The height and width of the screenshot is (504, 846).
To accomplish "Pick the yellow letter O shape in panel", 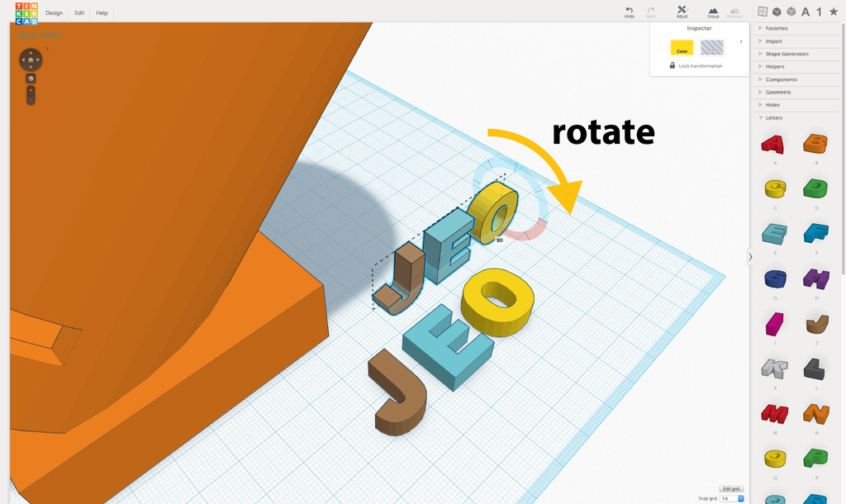I will coord(775,459).
